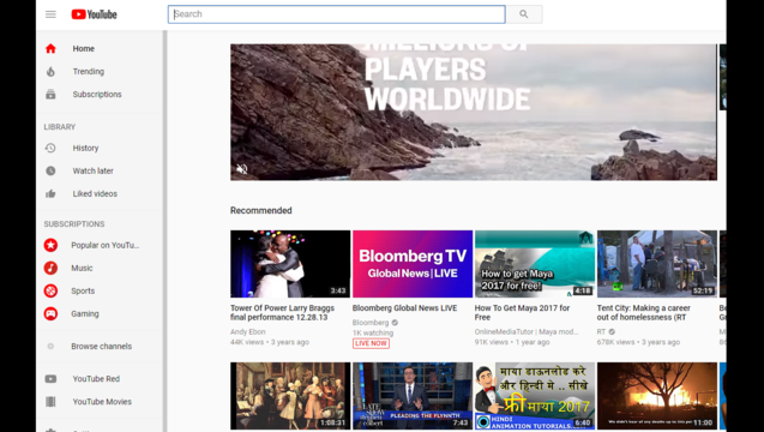Open Home in the sidebar

coord(99,49)
